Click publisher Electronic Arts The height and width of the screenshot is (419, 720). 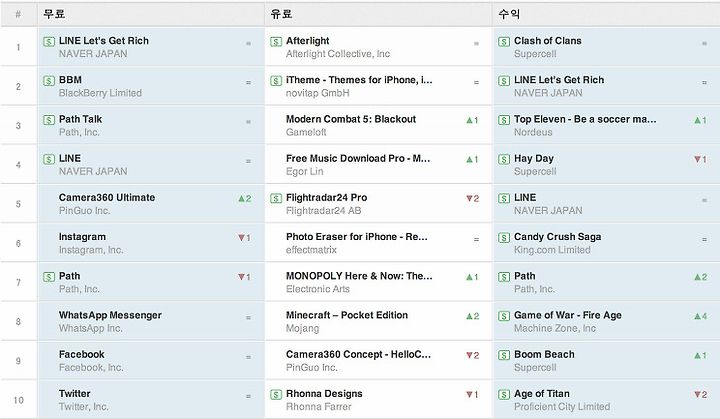point(318,289)
